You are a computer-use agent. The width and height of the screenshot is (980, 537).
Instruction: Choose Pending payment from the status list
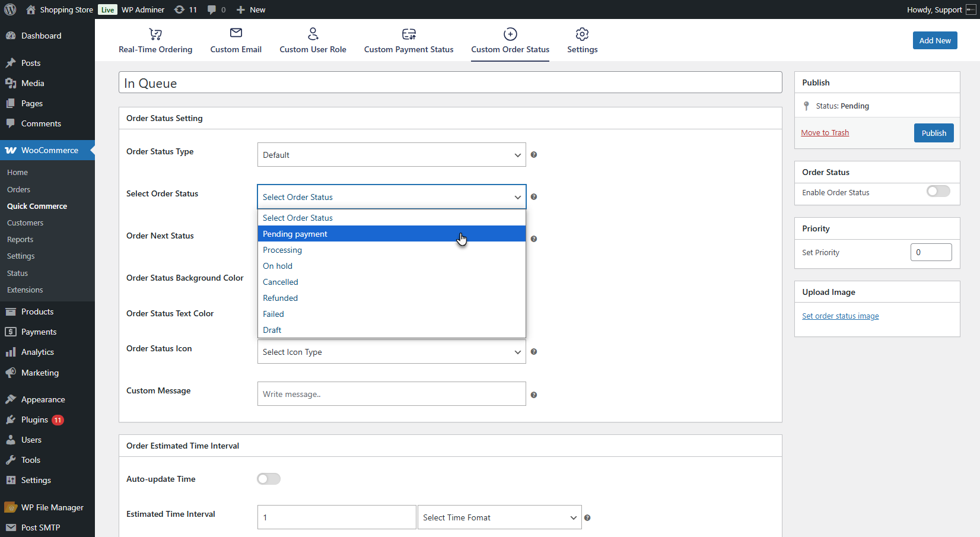295,234
